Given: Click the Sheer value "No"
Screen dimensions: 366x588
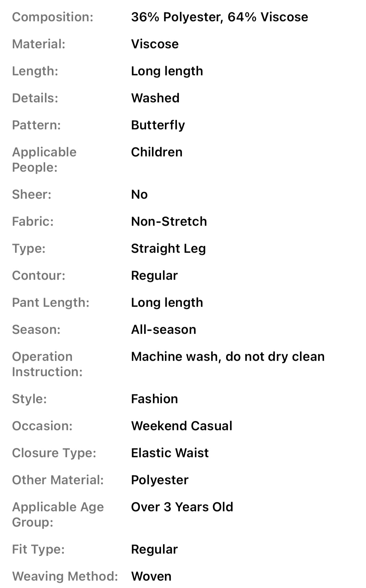Looking at the screenshot, I should (x=139, y=195).
